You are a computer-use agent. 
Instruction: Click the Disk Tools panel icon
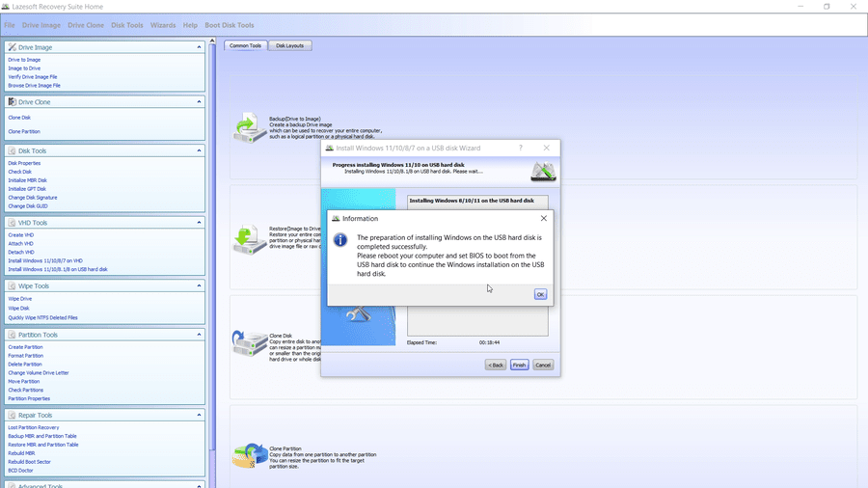pyautogui.click(x=13, y=150)
